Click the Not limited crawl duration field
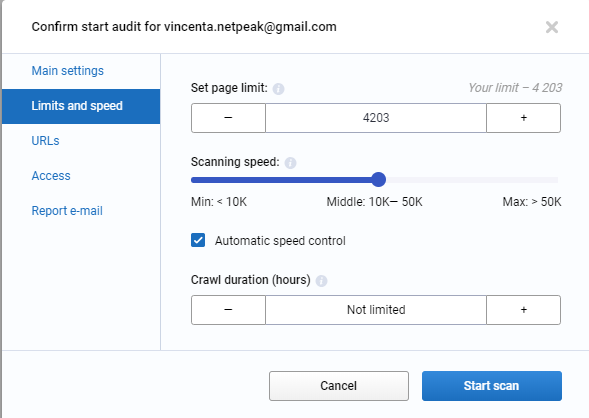 click(376, 310)
